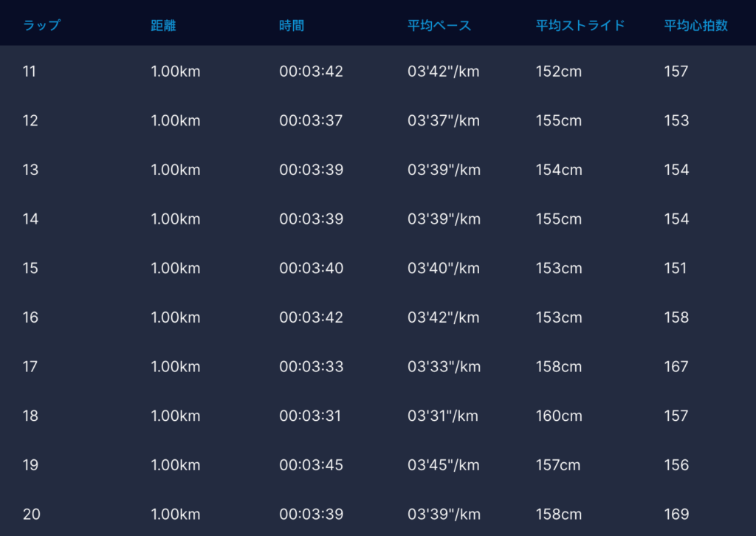The image size is (756, 536).
Task: Click the ラップ column header
Action: (41, 26)
